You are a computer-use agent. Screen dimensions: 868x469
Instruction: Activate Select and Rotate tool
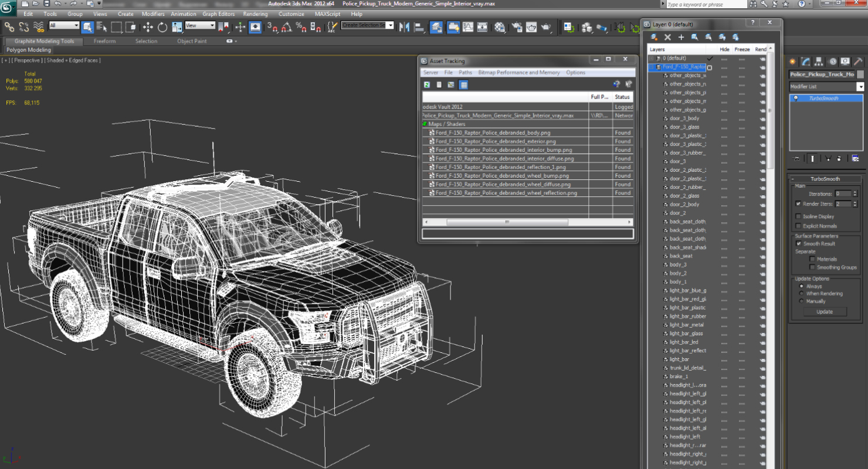(162, 26)
